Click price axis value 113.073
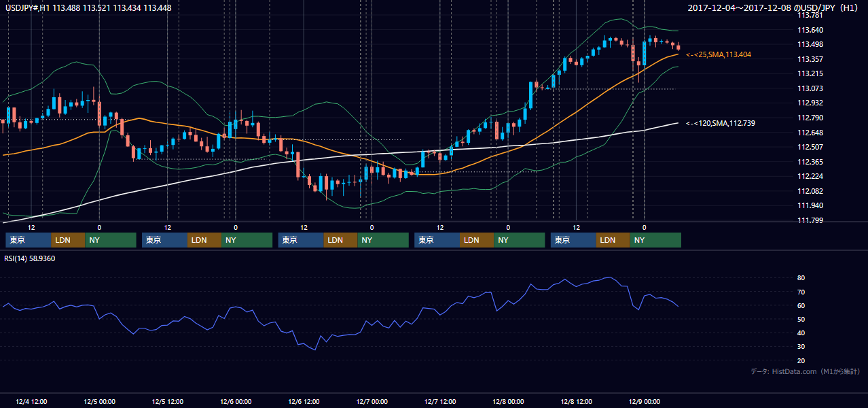Image resolution: width=868 pixels, height=408 pixels. [x=810, y=88]
